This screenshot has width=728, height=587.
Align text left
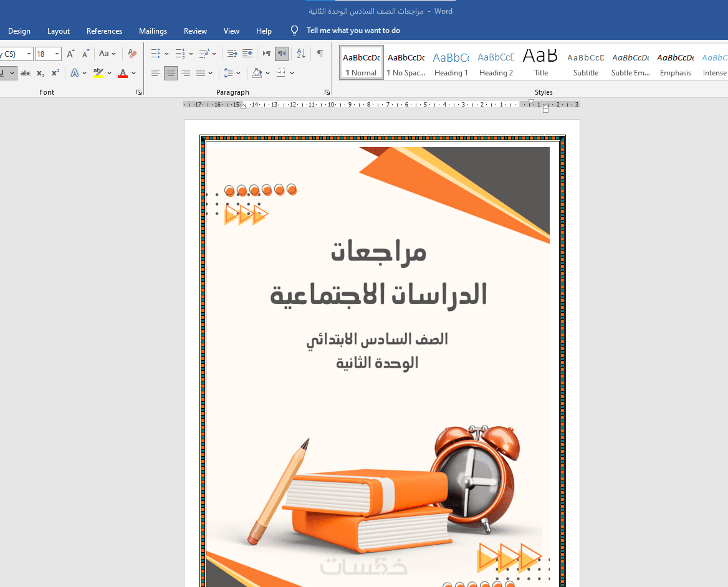(x=156, y=73)
